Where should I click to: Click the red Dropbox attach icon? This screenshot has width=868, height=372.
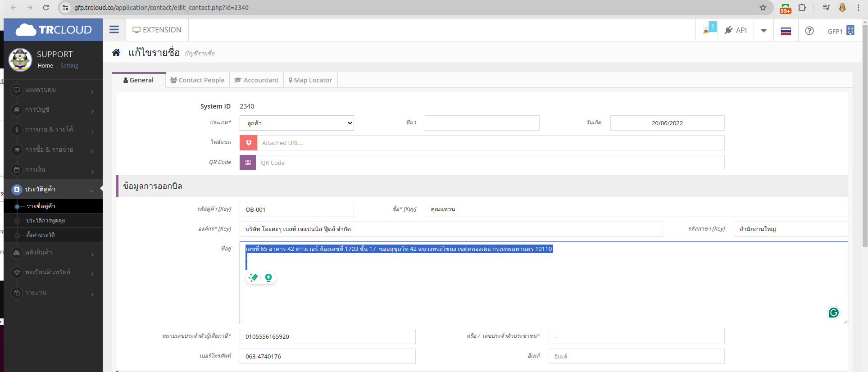click(248, 143)
